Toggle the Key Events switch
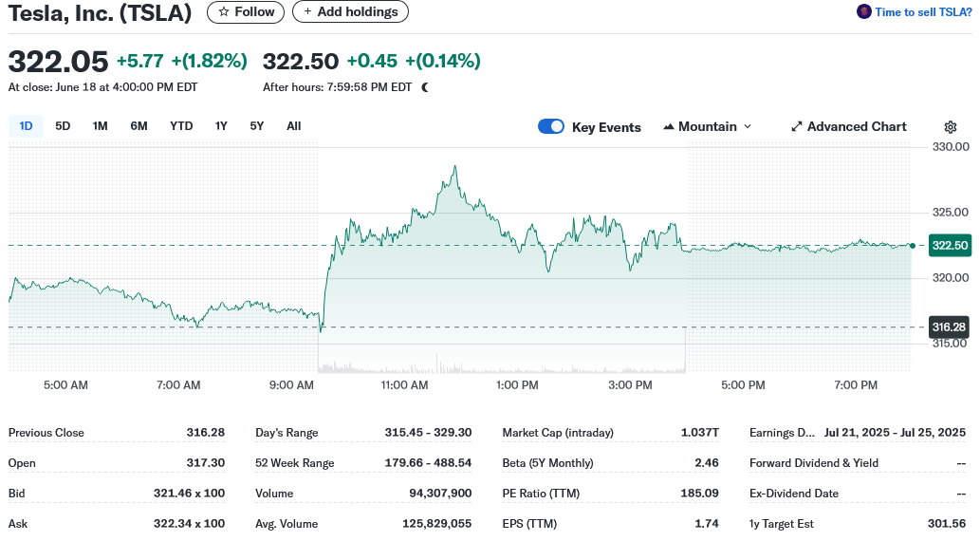The image size is (980, 541). pos(550,126)
